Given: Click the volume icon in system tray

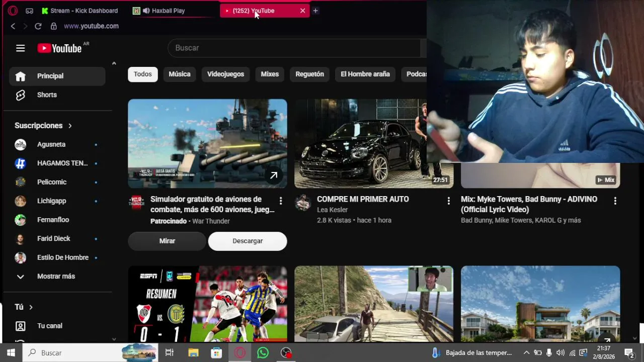Looking at the screenshot, I should [x=560, y=353].
